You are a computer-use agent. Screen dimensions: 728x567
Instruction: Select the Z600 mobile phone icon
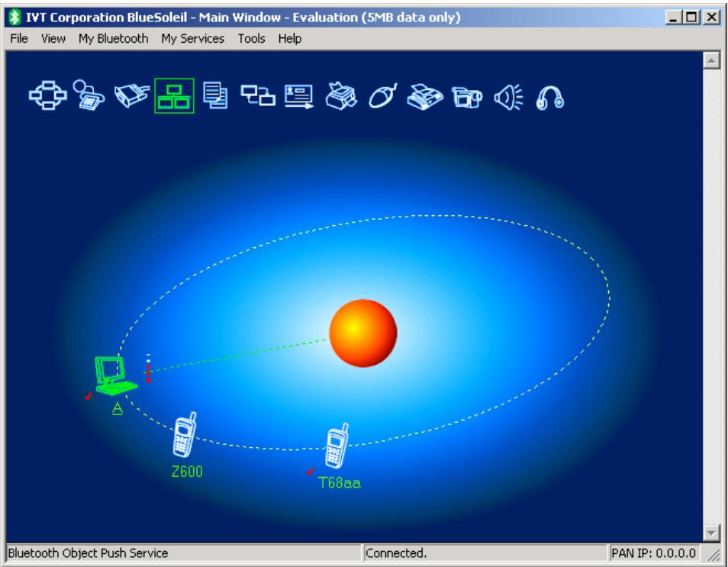185,435
